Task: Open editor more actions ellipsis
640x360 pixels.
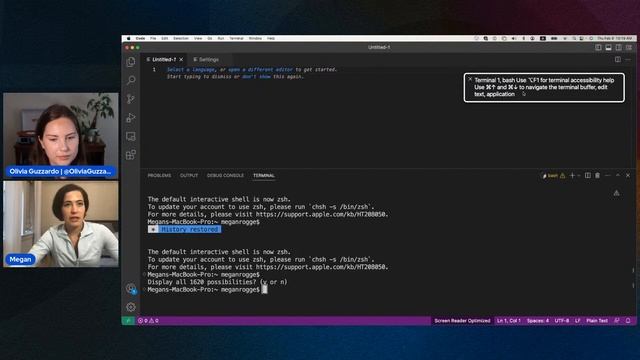Action: [628, 60]
